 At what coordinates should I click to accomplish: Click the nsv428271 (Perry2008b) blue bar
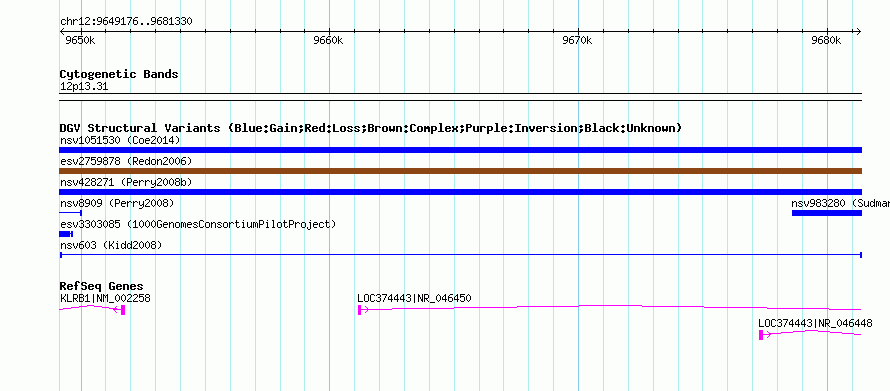[460, 192]
